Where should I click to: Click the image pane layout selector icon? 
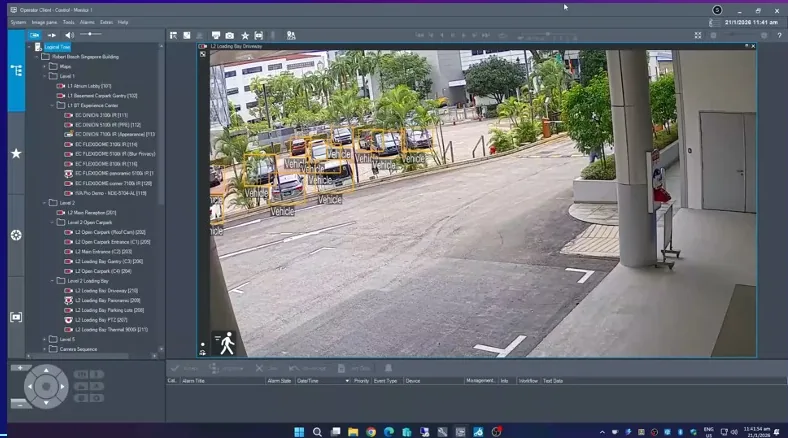(x=173, y=36)
